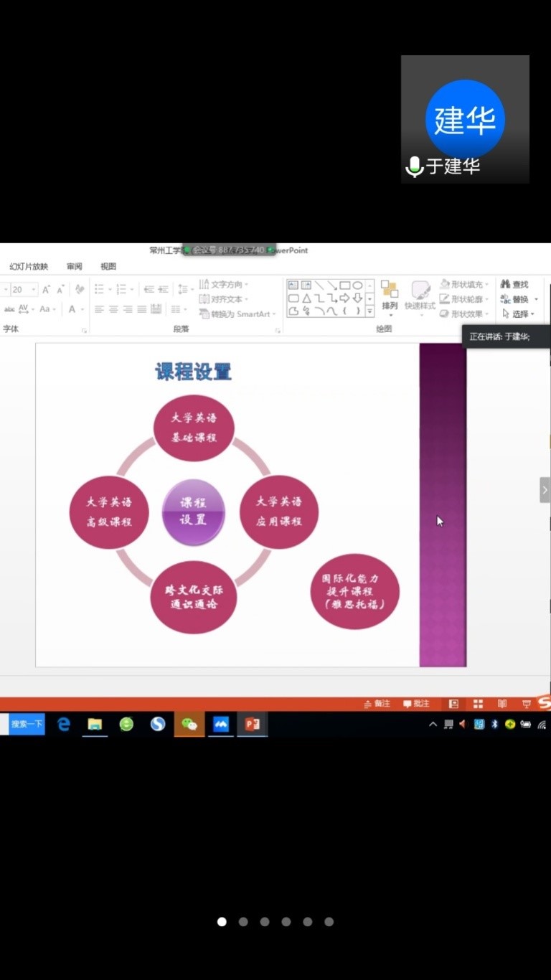
Task: Toggle Notes (备注) pane
Action: click(x=377, y=704)
